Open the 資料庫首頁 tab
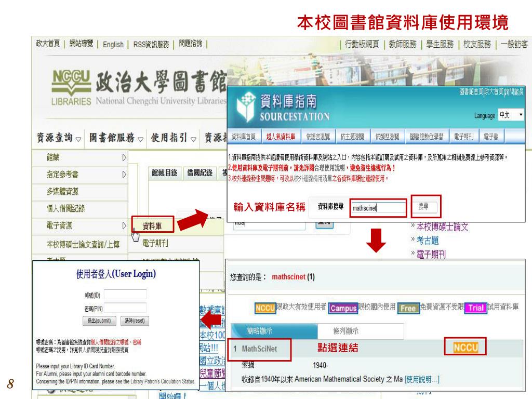 (244, 137)
